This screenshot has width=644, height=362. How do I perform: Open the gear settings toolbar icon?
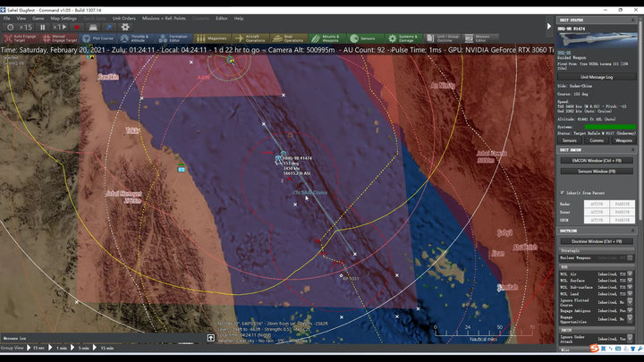(x=125, y=27)
